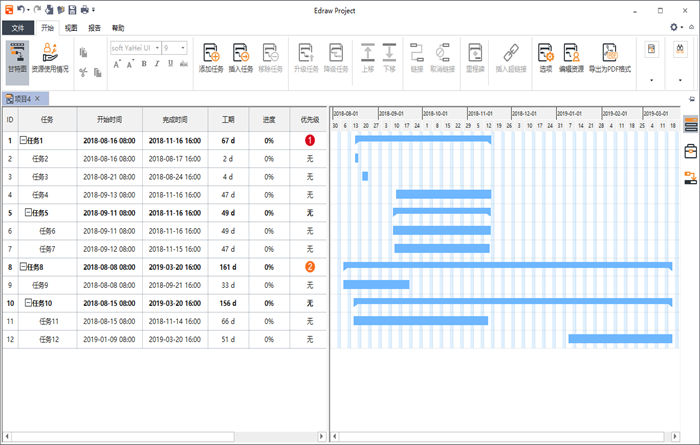The width and height of the screenshot is (700, 445).
Task: Click the 任务12 Gantt bar
Action: (x=620, y=339)
